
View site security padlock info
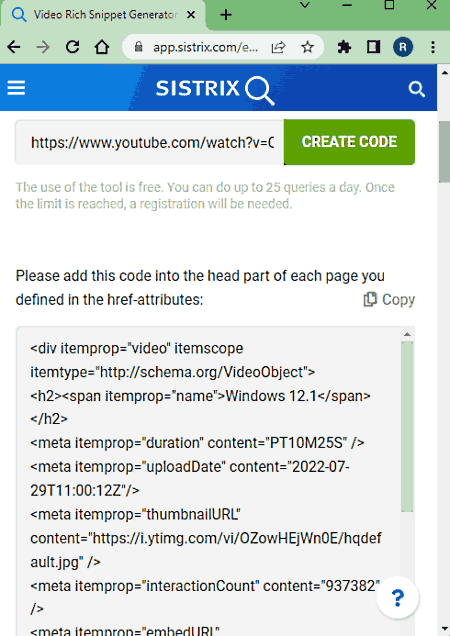pyautogui.click(x=138, y=47)
